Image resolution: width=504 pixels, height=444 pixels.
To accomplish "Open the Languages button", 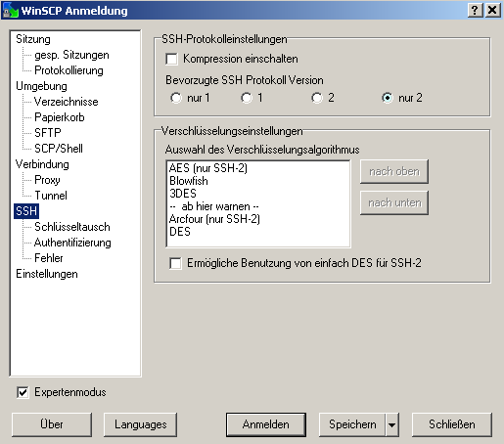I will 141,424.
